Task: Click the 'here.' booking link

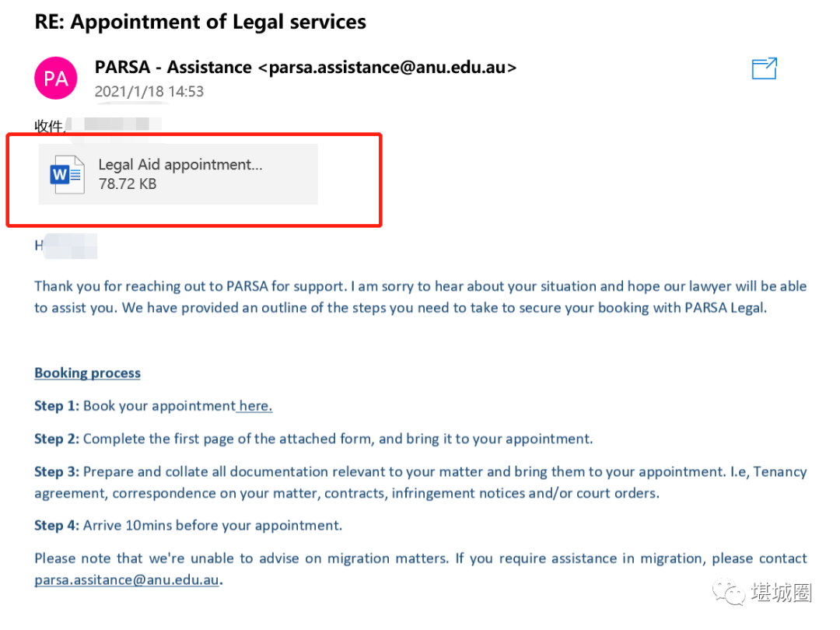Action: (256, 406)
